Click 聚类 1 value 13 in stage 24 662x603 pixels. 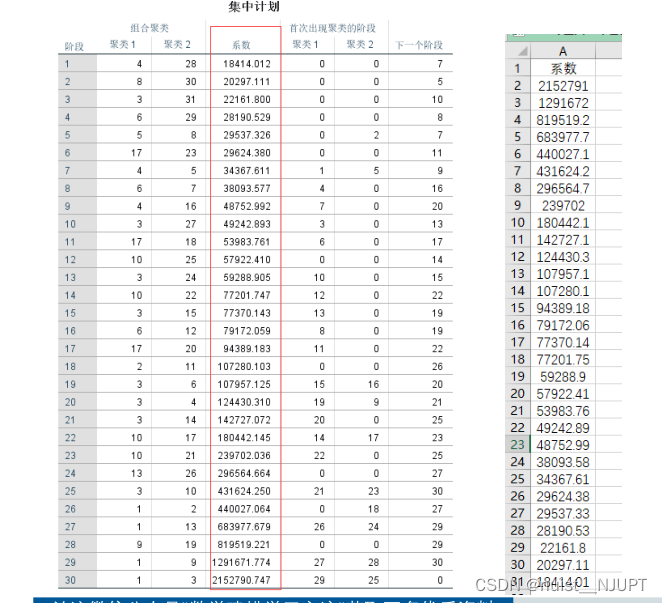(136, 473)
